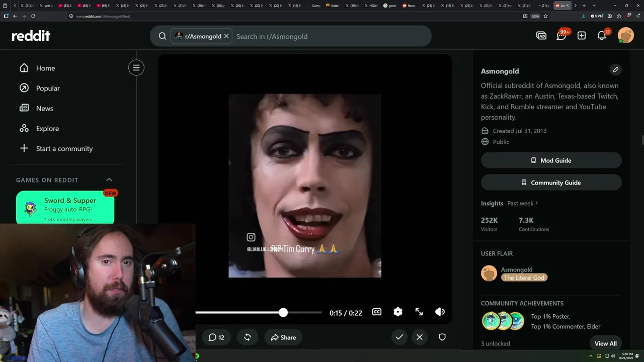Open notifications bell in Reddit header
The image size is (644, 362).
tap(602, 36)
